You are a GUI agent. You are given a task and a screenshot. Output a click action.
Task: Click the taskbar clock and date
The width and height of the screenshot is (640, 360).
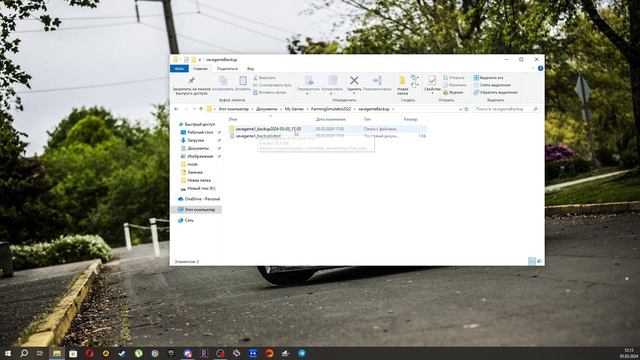point(629,353)
